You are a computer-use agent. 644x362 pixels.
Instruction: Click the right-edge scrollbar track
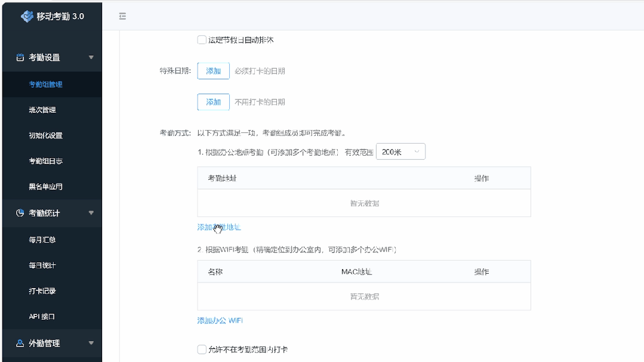coord(641,179)
